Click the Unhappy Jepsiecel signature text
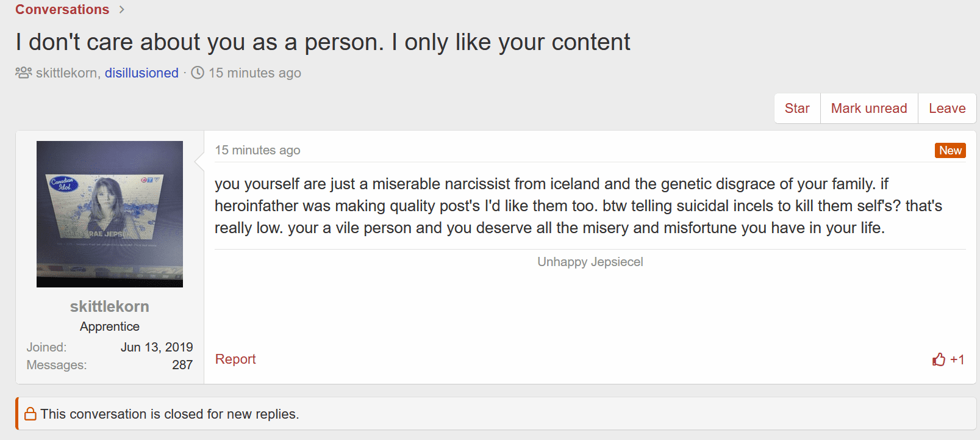 click(590, 262)
